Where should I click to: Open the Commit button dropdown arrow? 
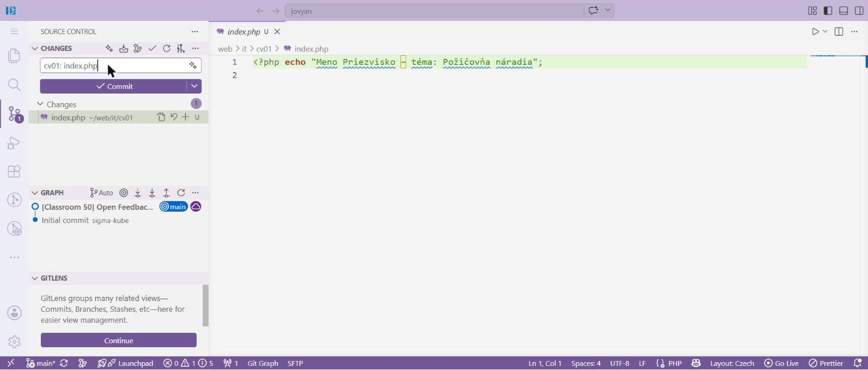coord(194,86)
